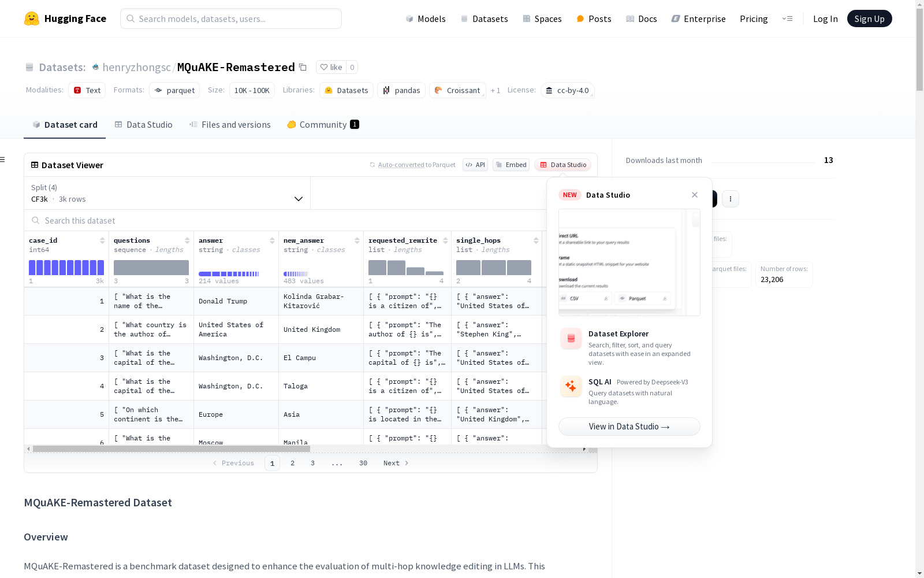The image size is (924, 578).
Task: Click View in Data Studio button
Action: tap(629, 427)
